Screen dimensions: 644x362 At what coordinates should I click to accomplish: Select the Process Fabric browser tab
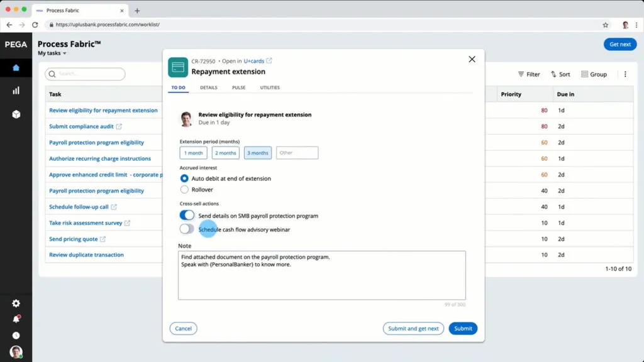[80, 11]
